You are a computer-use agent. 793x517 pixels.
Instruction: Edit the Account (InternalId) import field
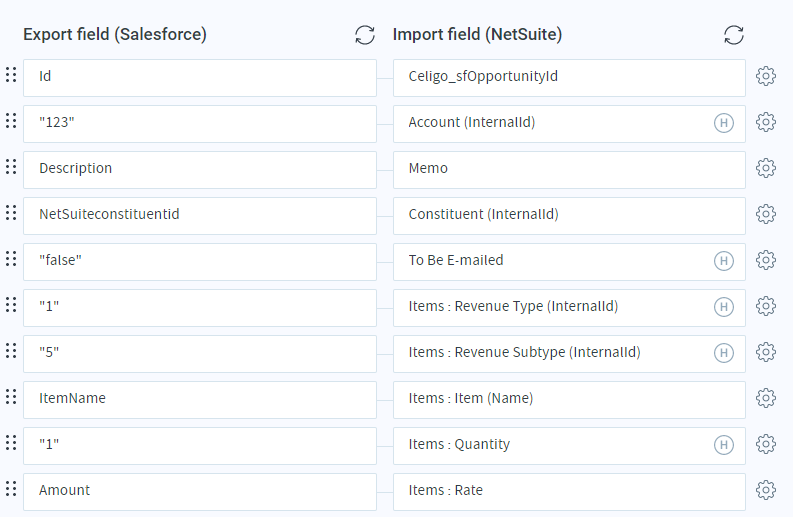(x=569, y=124)
